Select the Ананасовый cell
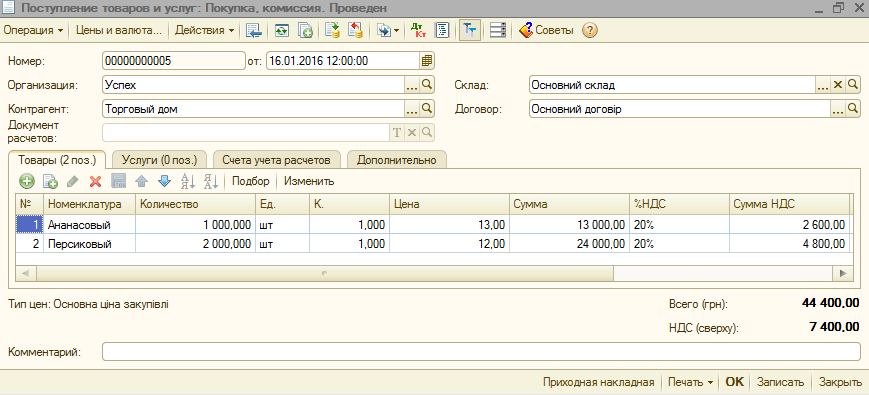Image resolution: width=869 pixels, height=395 pixels. point(90,225)
